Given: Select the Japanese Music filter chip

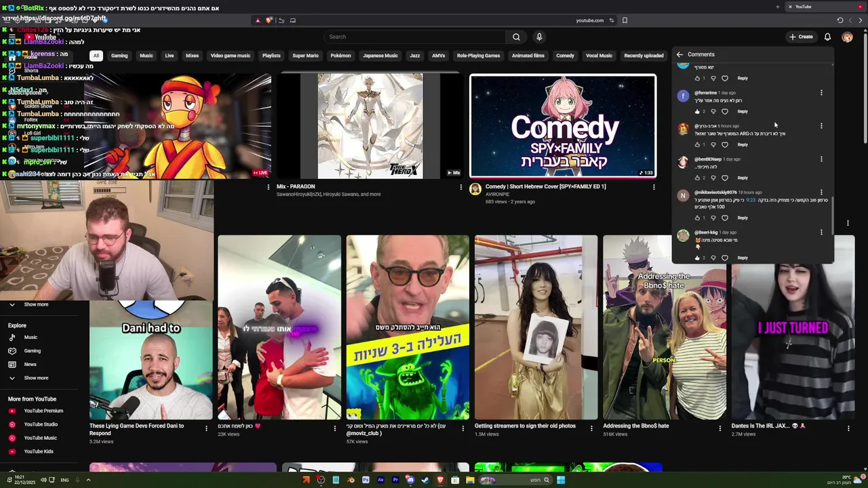Looking at the screenshot, I should (380, 56).
